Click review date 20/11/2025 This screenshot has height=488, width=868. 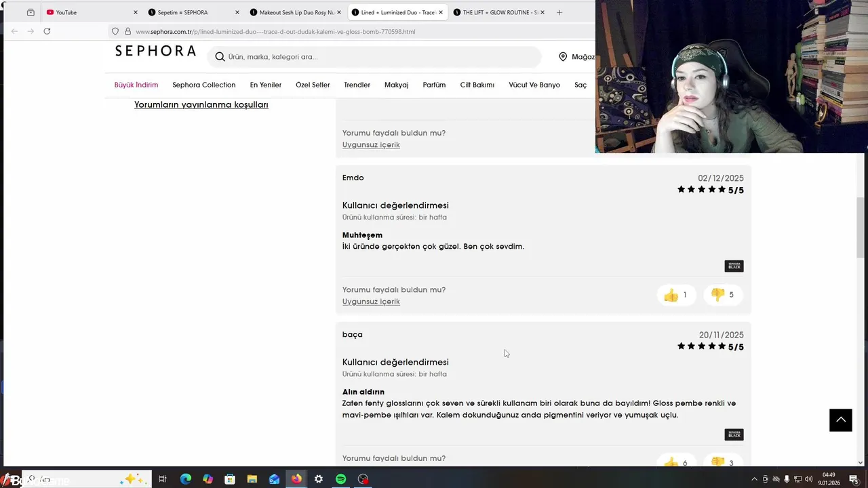722,335
